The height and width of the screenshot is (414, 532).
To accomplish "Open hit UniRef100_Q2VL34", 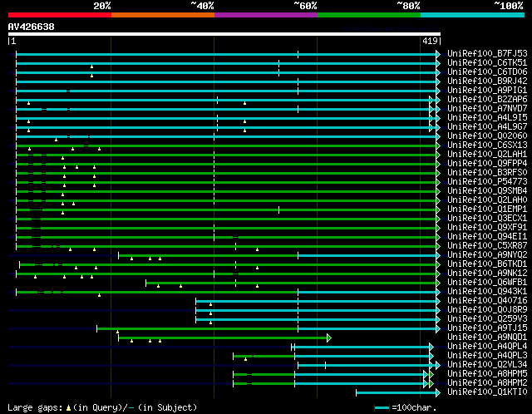I will (487, 365).
